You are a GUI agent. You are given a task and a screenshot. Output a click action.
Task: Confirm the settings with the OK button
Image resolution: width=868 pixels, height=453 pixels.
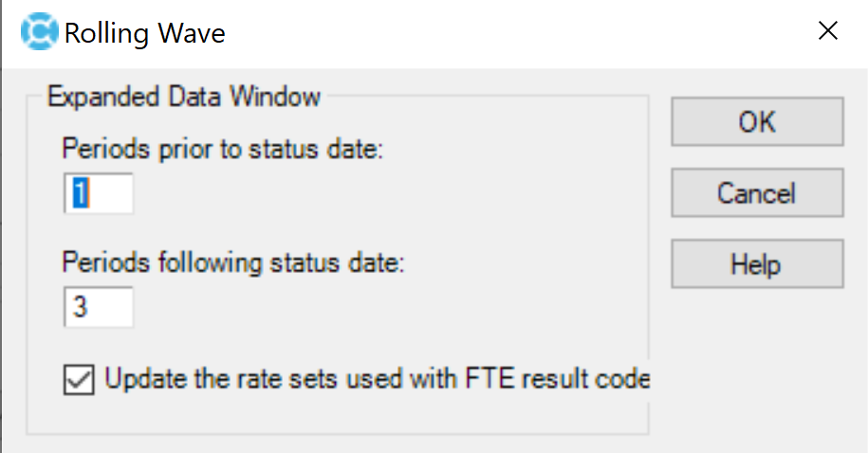click(x=757, y=121)
